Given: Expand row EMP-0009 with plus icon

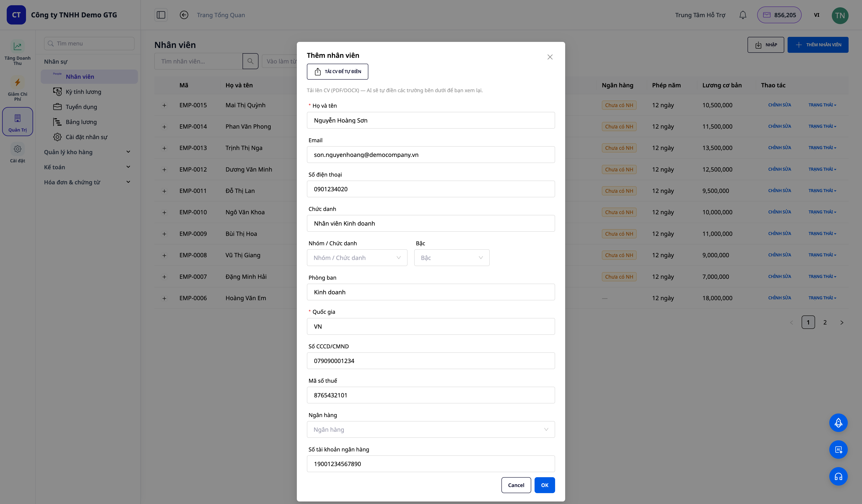Looking at the screenshot, I should pos(164,234).
